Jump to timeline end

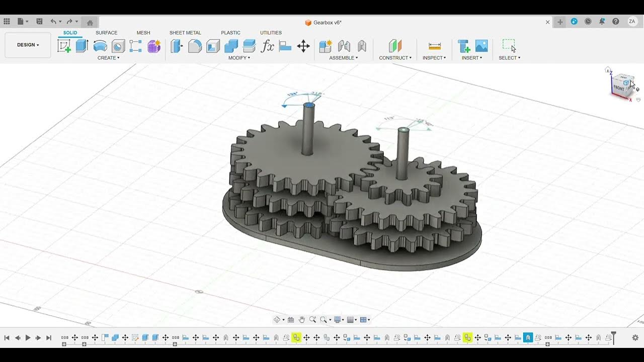(x=49, y=338)
